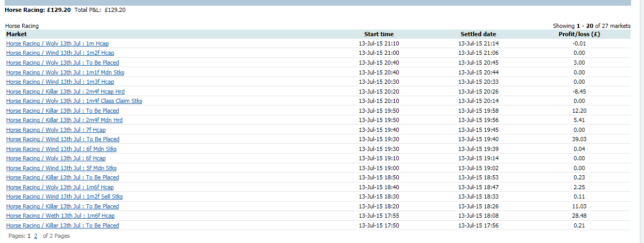This screenshot has width=644, height=243.
Task: Click settled date 13-Jul-15 21:14
Action: pos(478,43)
